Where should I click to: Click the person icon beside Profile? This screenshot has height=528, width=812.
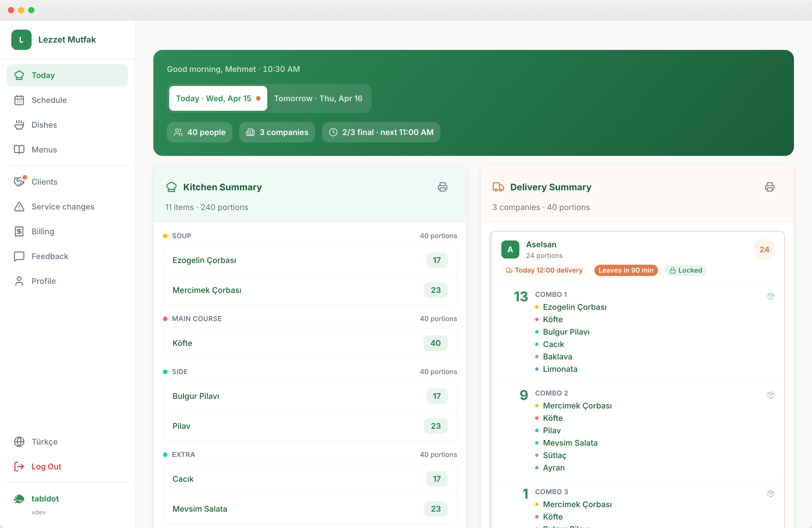[x=19, y=281]
